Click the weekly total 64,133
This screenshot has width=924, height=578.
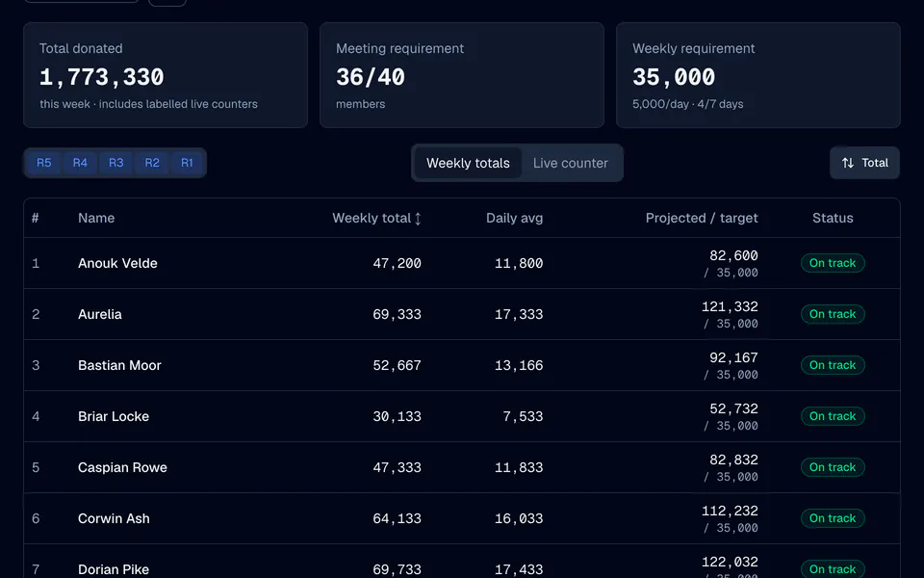[398, 518]
